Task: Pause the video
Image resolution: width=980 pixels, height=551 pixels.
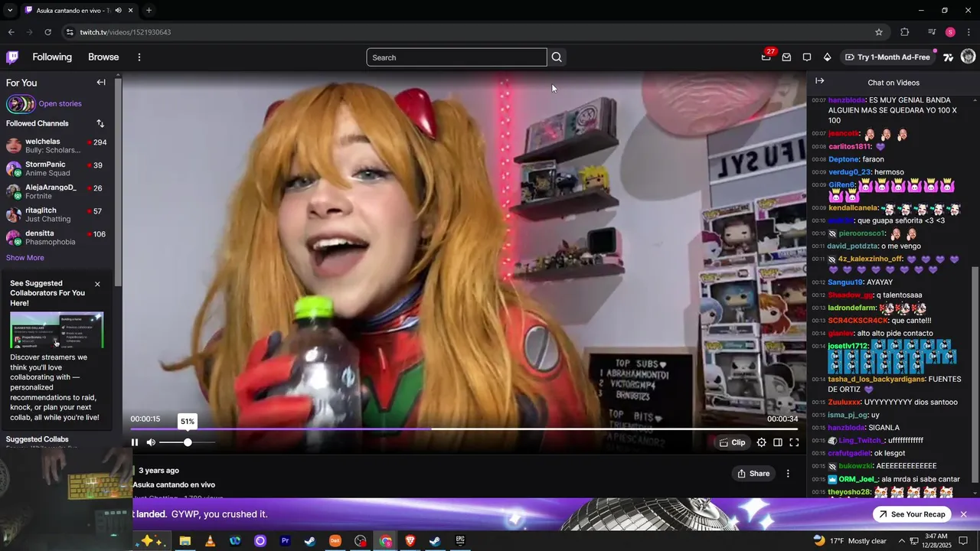Action: point(135,442)
